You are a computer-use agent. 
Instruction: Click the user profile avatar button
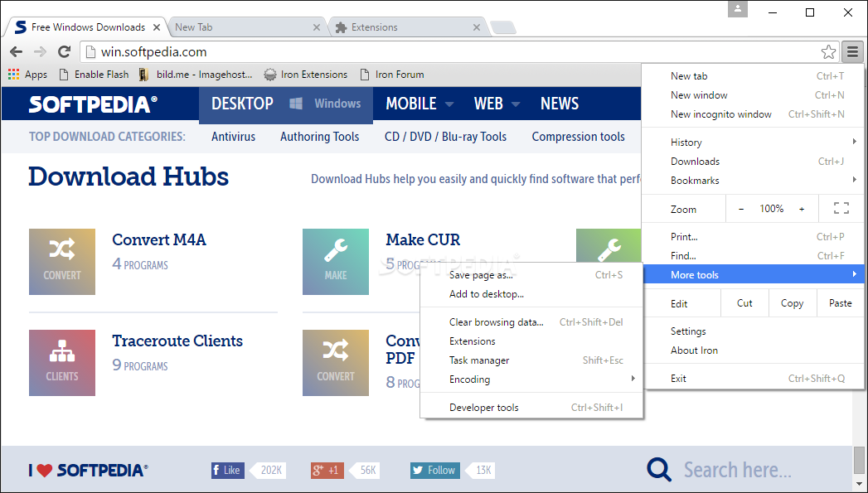[737, 9]
